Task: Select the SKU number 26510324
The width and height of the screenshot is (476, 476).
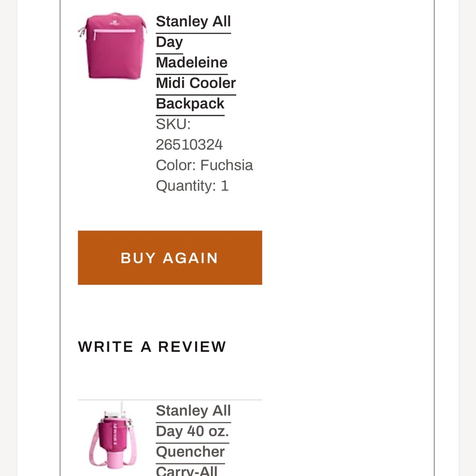Action: click(x=189, y=145)
